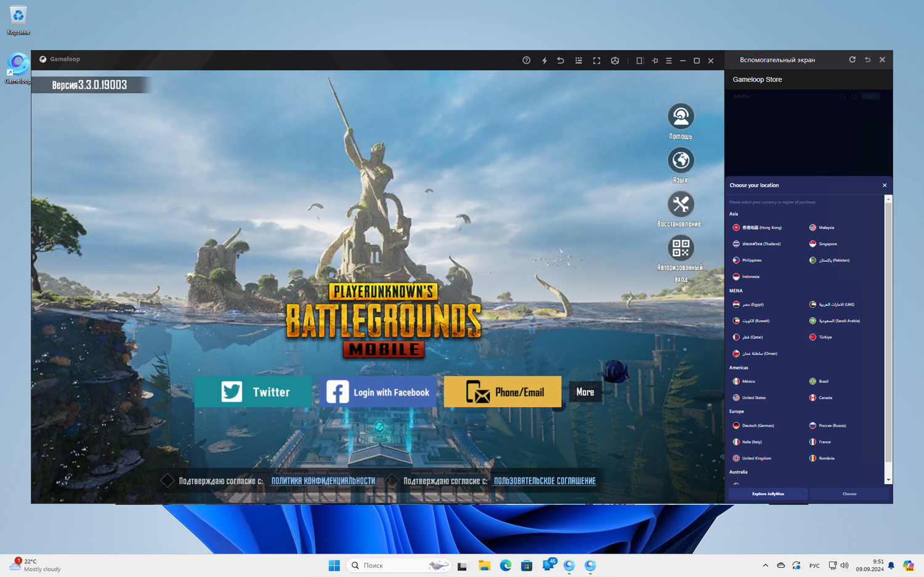Screen dimensions: 924x577
Task: Click the pin window icon in Gameloop toolbar
Action: coord(655,60)
